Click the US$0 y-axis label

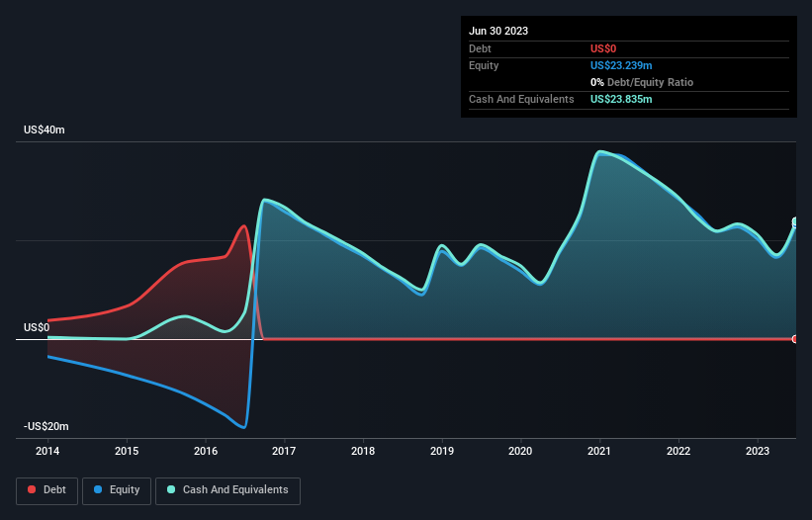pos(37,327)
